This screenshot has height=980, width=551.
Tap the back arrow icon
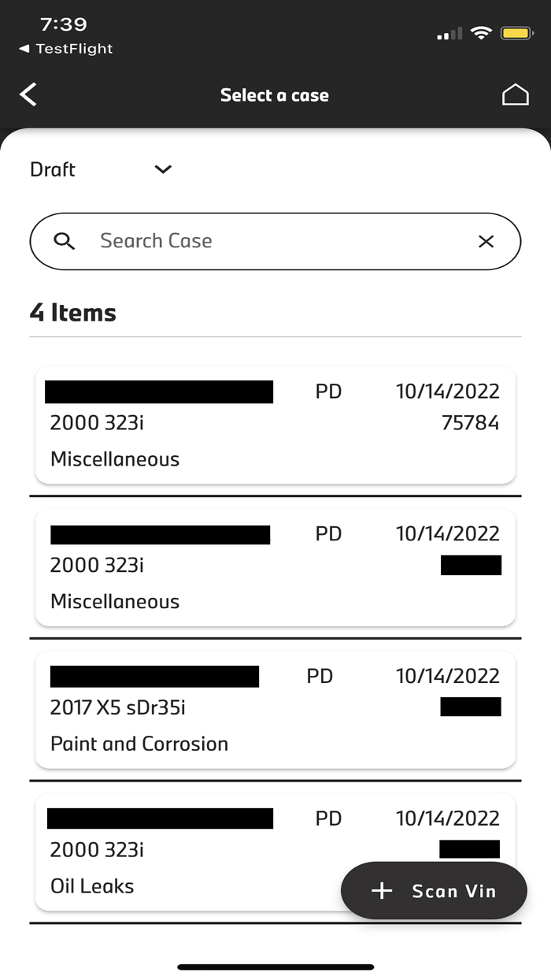(28, 95)
